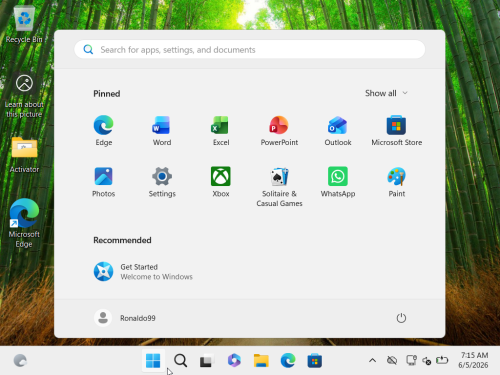
Task: Show hidden system tray icons
Action: (x=373, y=360)
